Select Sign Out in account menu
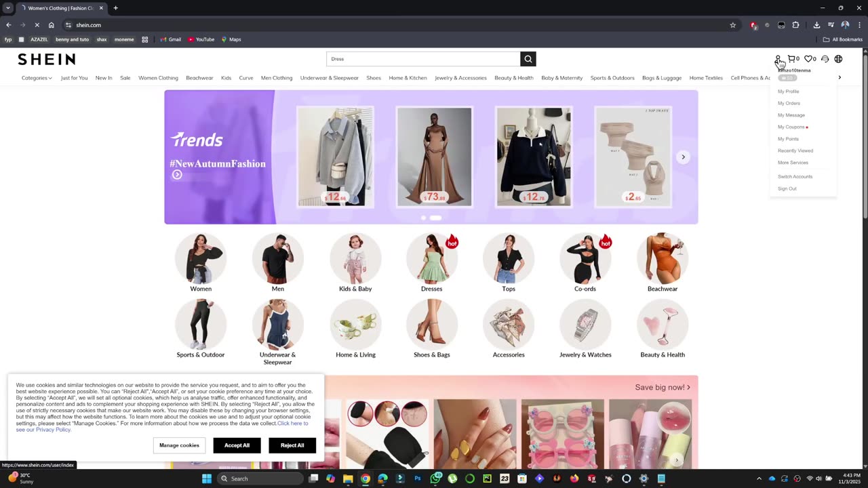 pos(787,188)
